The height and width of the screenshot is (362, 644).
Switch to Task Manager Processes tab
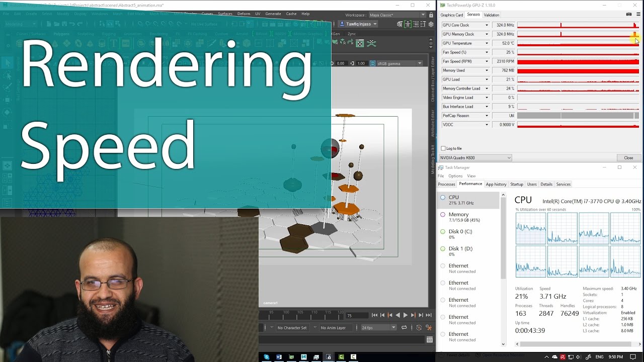coord(447,185)
